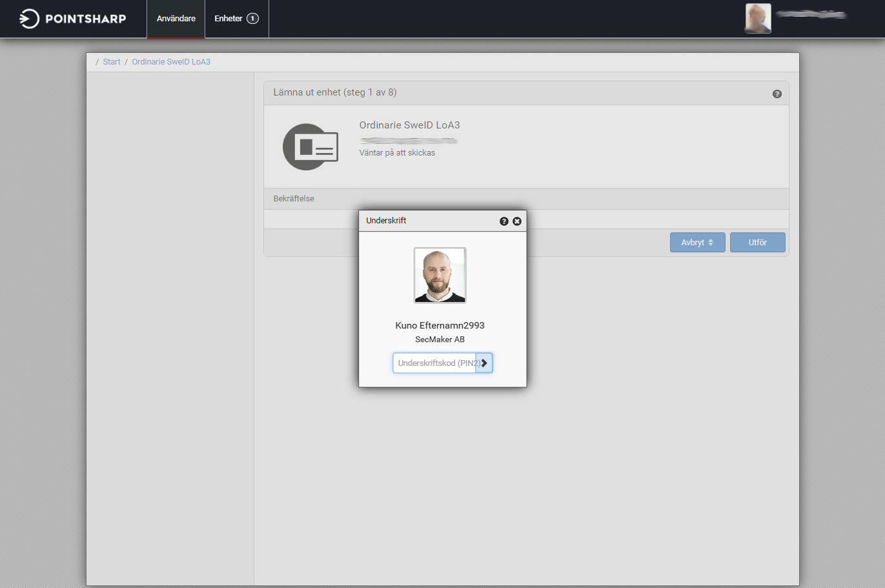Close the Underskrift dialog
The image size is (885, 588).
coord(517,221)
